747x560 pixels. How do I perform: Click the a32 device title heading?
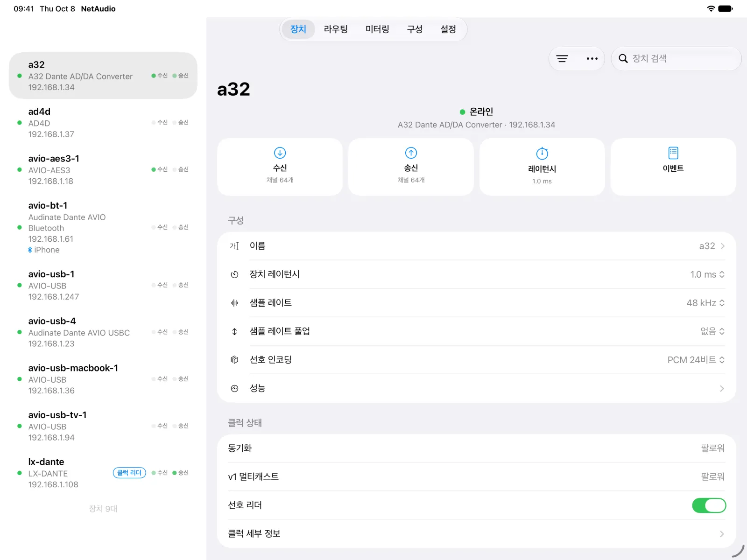coord(233,89)
